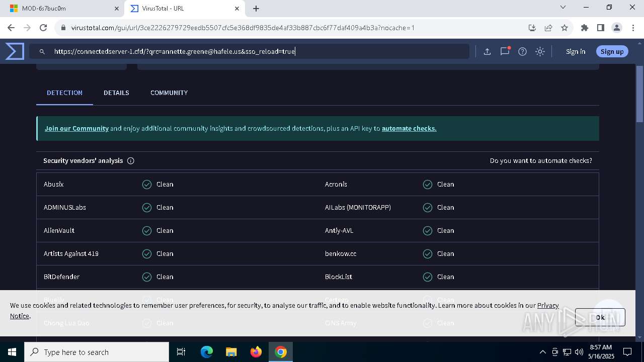Click the ADMINUSLabs vendor name
Screen dimensions: 644x362
pyautogui.click(x=65, y=208)
